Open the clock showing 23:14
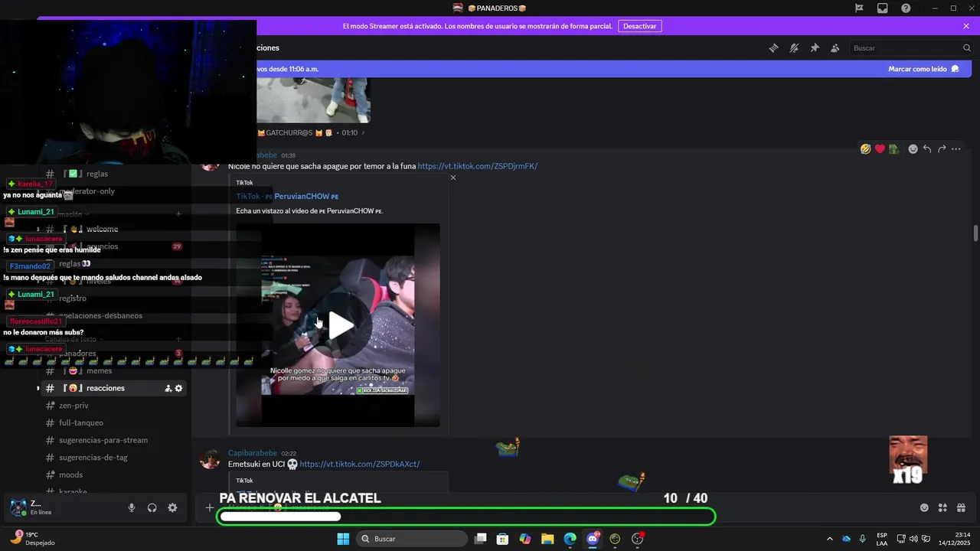 (955, 539)
